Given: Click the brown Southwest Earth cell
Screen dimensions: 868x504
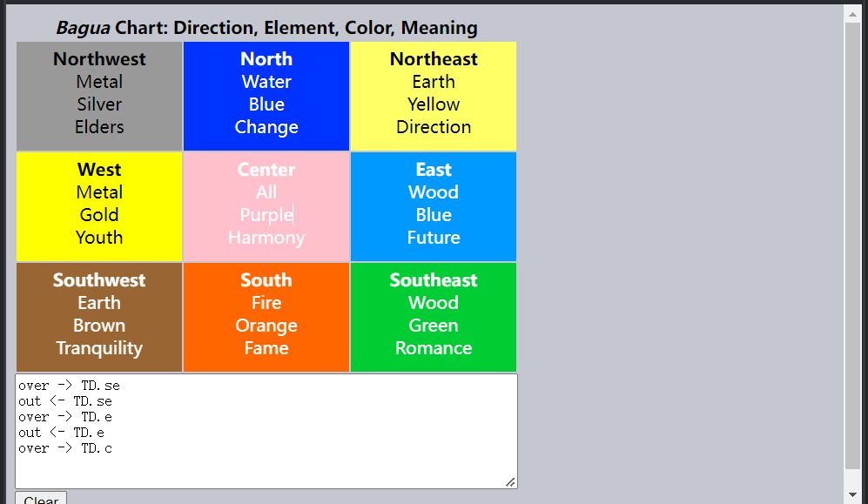Looking at the screenshot, I should (99, 317).
